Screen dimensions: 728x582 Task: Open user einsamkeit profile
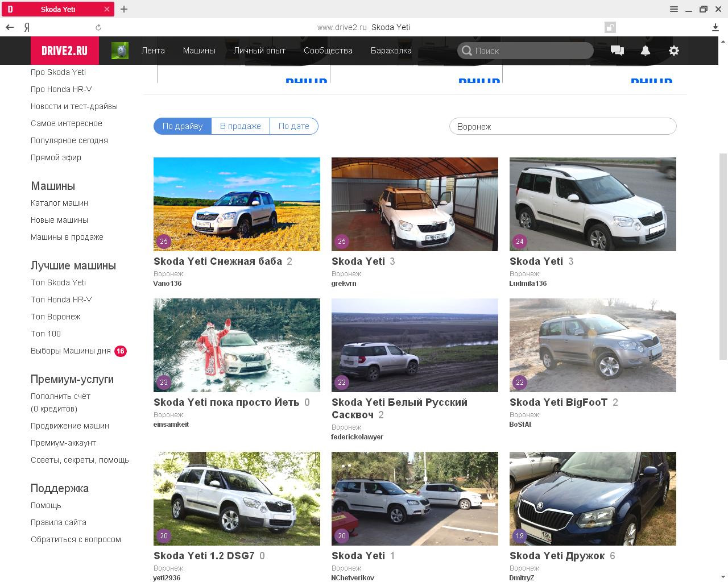coord(171,425)
